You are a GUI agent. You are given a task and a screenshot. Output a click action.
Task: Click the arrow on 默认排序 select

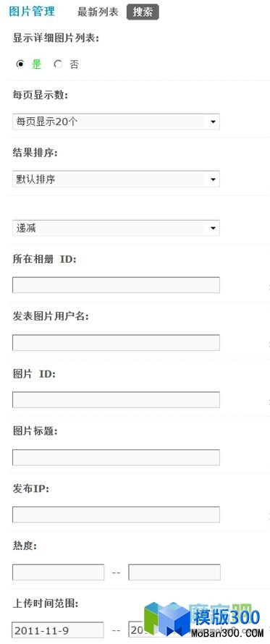213,179
